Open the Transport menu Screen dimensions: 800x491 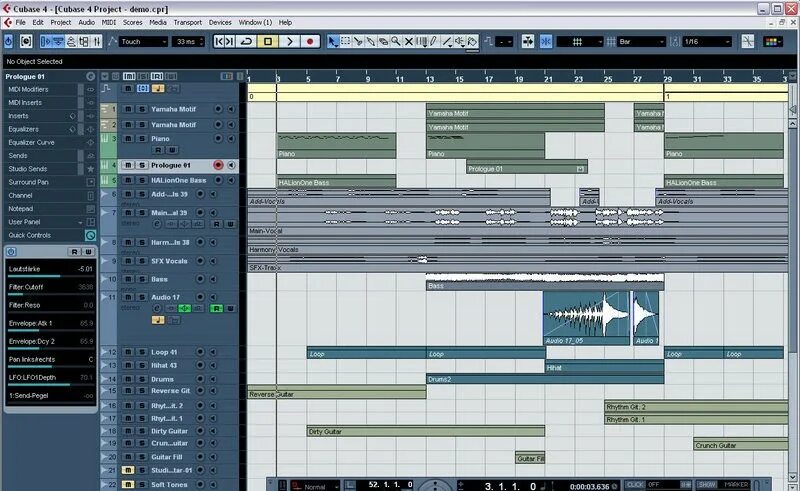[x=187, y=22]
